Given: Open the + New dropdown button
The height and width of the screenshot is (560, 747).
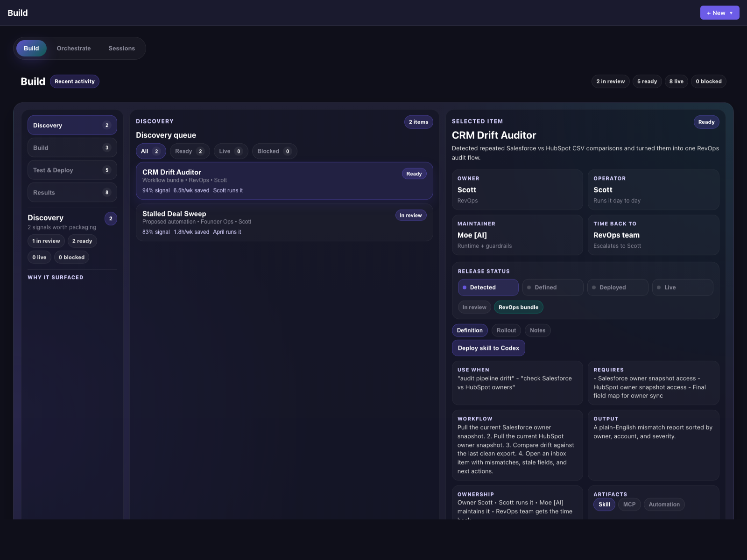Looking at the screenshot, I should point(719,13).
